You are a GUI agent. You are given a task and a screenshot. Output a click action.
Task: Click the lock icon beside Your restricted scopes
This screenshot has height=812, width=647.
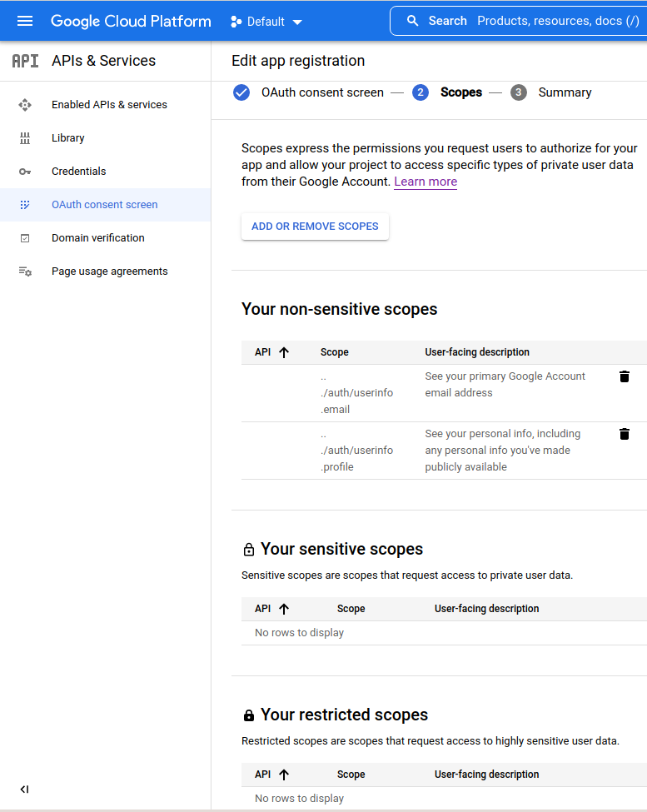pos(249,715)
